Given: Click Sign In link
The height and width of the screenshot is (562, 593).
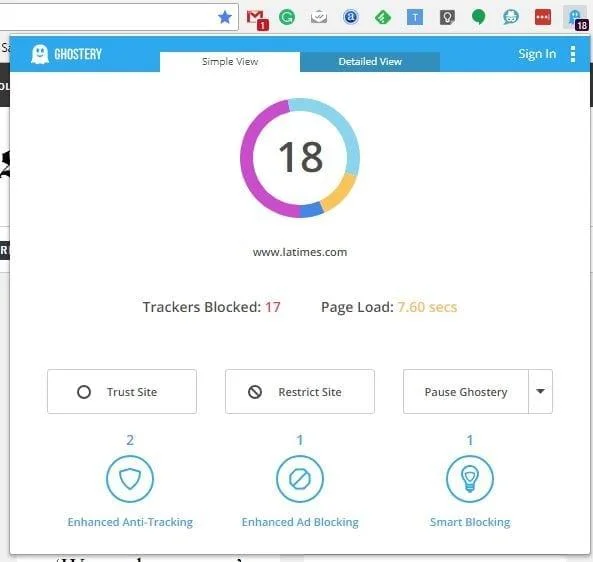Looking at the screenshot, I should pyautogui.click(x=537, y=54).
